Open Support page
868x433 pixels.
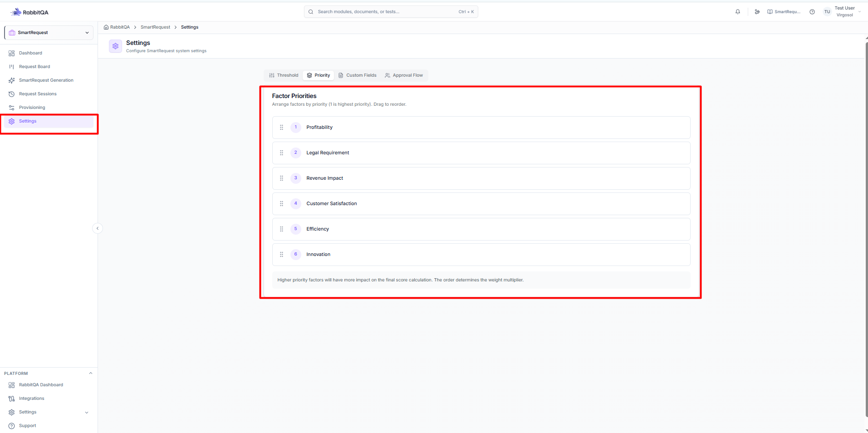(49, 426)
